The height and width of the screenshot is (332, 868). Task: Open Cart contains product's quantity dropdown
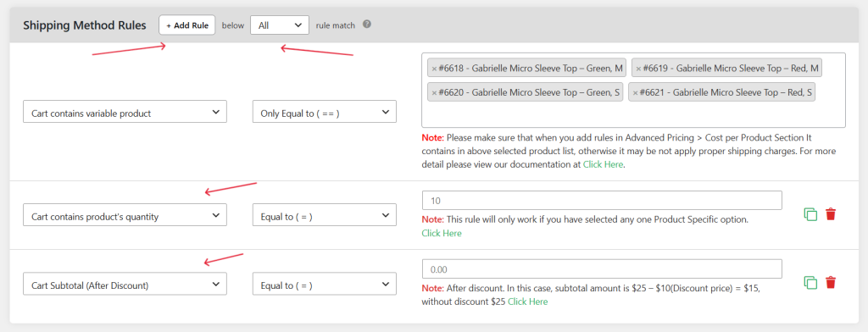125,214
